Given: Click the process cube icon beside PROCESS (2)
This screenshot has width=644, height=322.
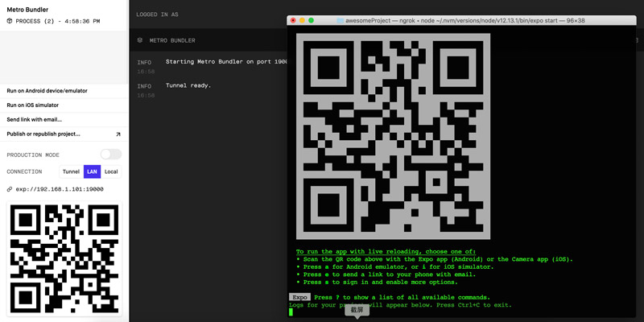Looking at the screenshot, I should coord(10,21).
